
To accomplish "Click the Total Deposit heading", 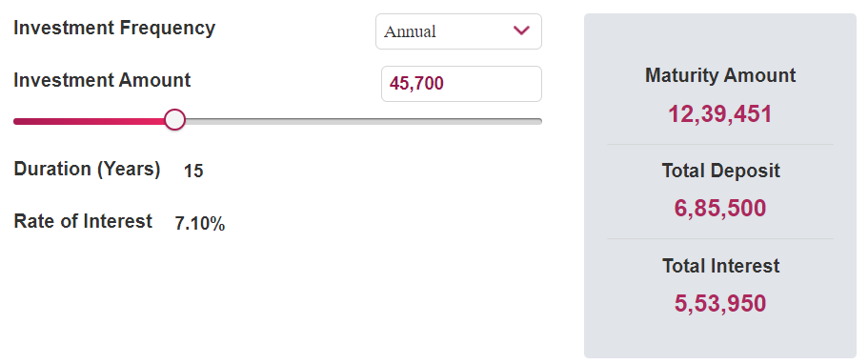I will pos(720,171).
